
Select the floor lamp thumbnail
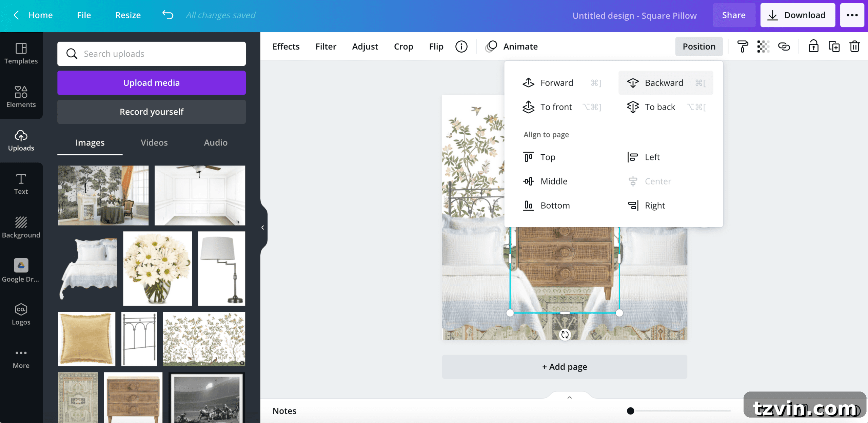click(222, 268)
